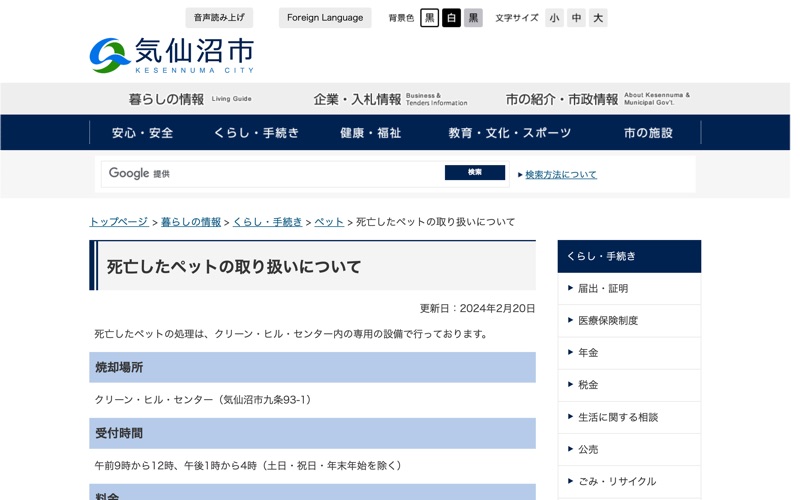Open the Foreign Language page
Screen dimensions: 800x500
[x=325, y=18]
